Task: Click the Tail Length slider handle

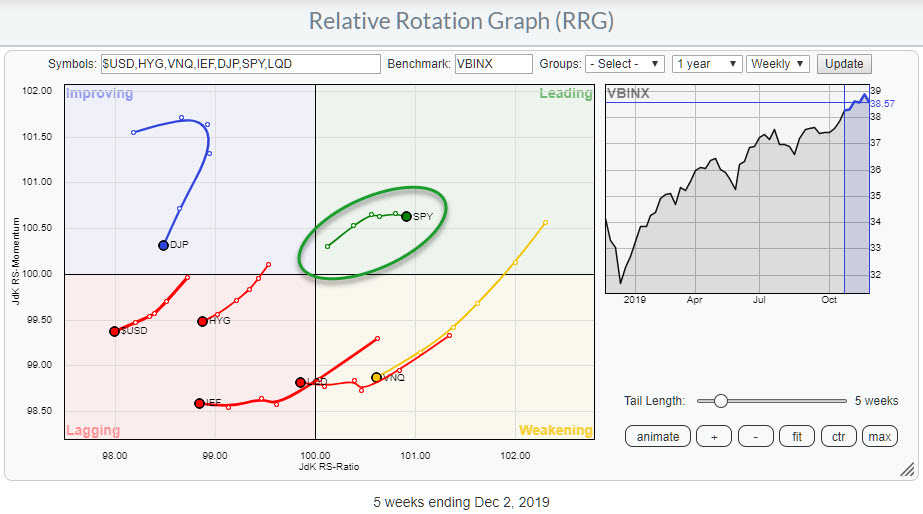Action: [719, 401]
